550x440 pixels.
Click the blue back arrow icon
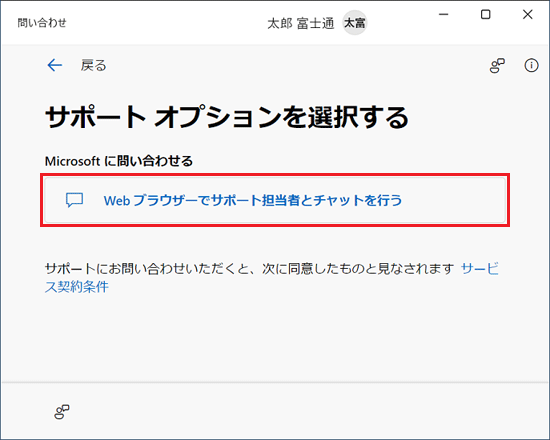55,65
